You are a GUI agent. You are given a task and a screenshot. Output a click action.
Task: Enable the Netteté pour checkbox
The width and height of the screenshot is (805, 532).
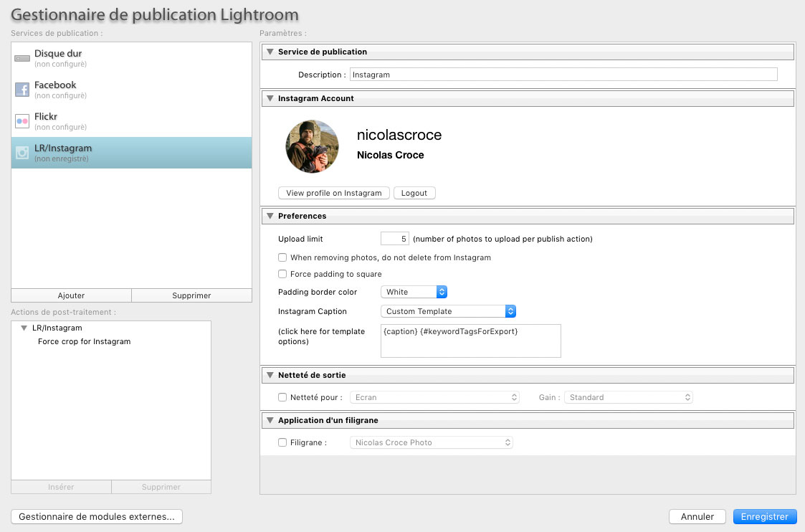click(282, 397)
